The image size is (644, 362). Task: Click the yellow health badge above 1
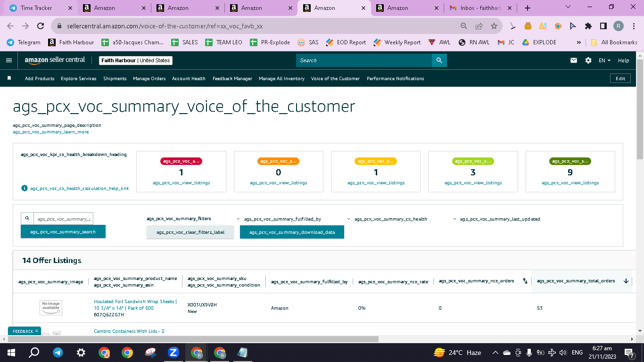(376, 161)
